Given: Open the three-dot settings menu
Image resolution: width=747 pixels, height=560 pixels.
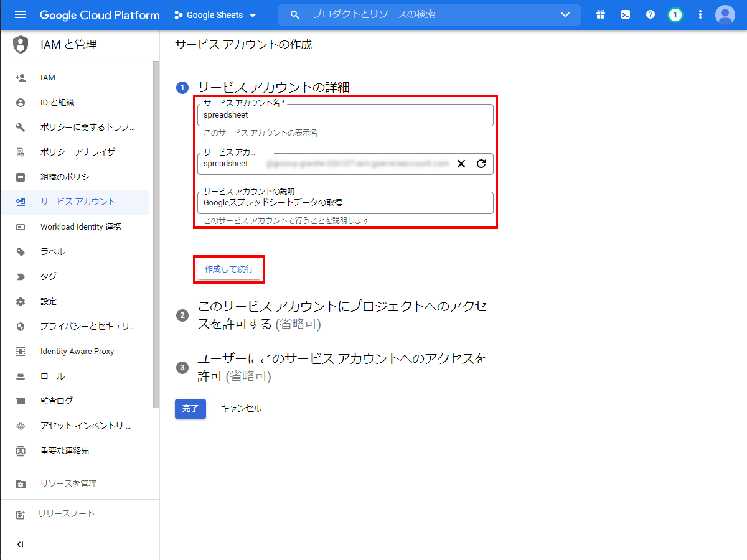Looking at the screenshot, I should (x=700, y=15).
